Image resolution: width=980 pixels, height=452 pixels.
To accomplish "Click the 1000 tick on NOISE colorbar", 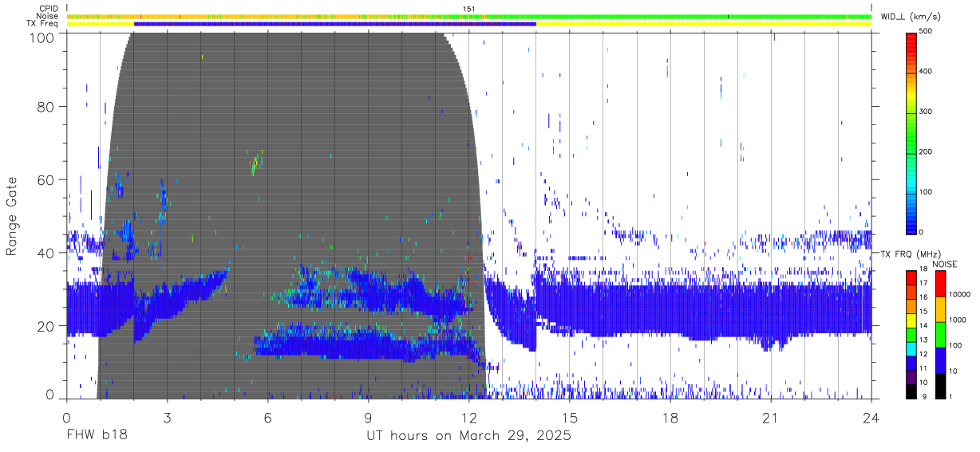I will (958, 320).
